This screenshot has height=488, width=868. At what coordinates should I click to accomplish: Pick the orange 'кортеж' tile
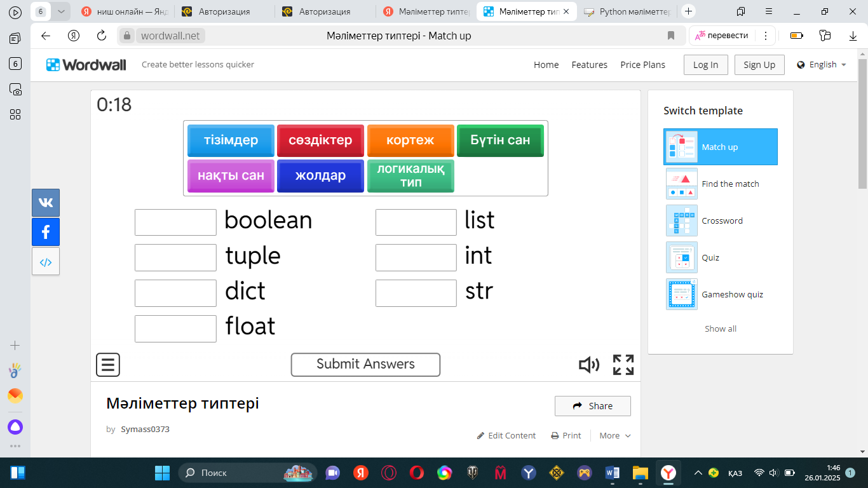(x=410, y=140)
